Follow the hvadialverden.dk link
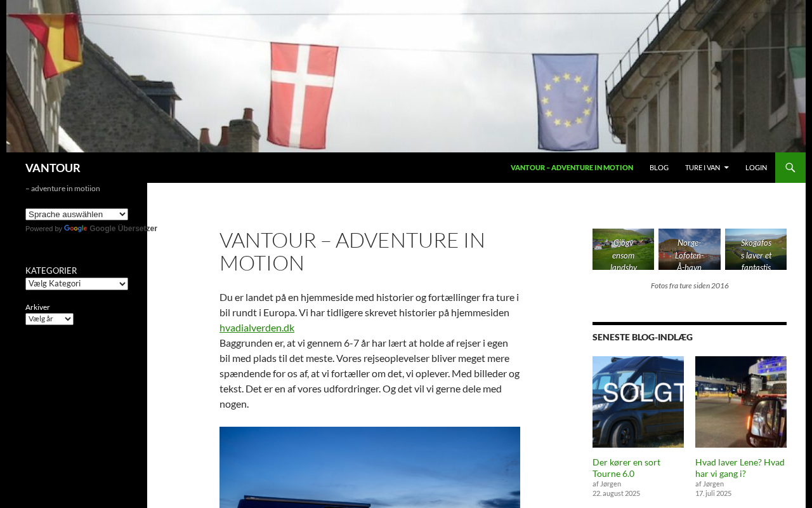 click(x=257, y=328)
